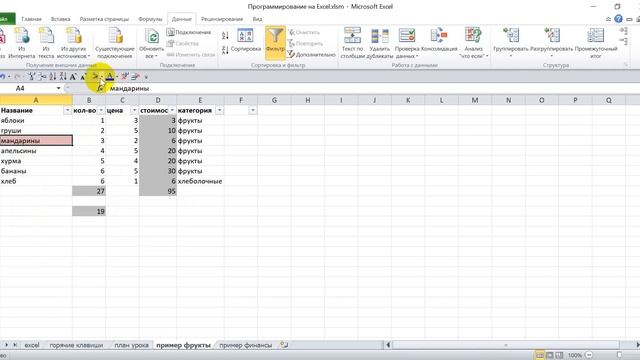
Task: Open filter dropdown for Название column
Action: point(67,110)
